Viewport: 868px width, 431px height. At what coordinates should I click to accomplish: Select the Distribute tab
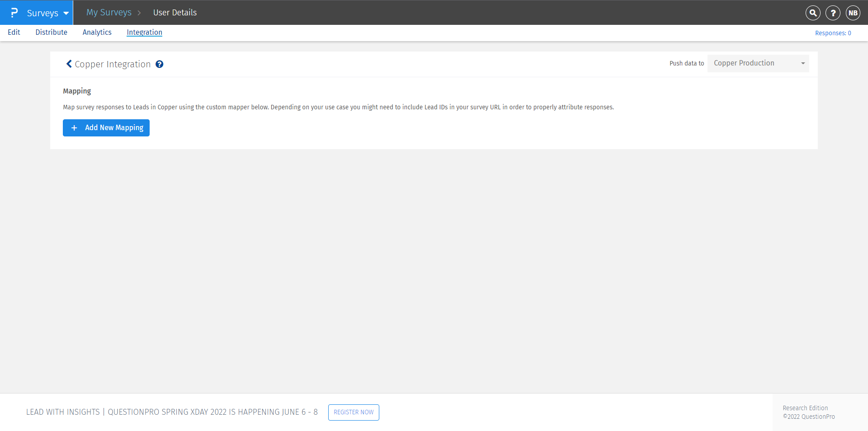click(x=51, y=32)
